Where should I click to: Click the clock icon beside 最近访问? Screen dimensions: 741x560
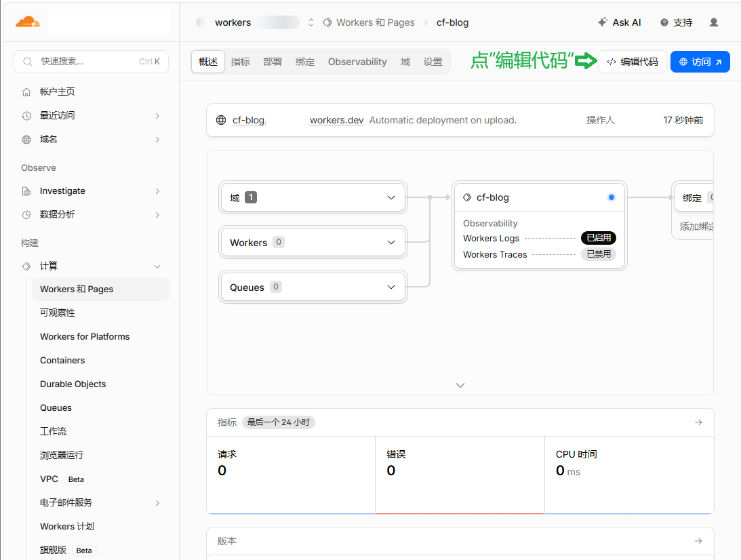click(26, 115)
